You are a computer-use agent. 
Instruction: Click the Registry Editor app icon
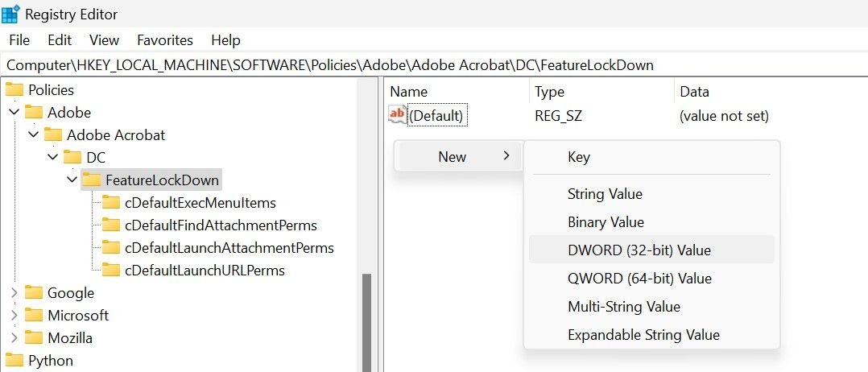tap(10, 14)
